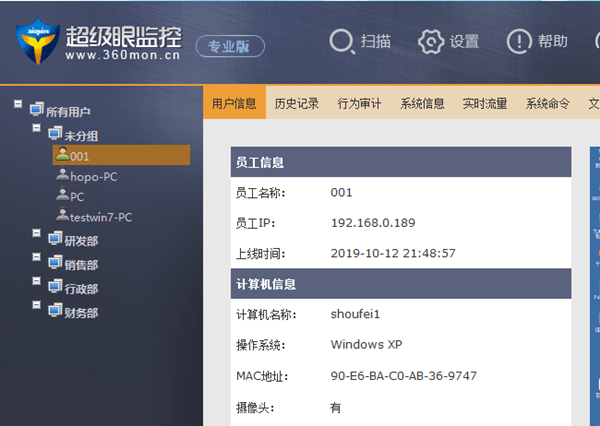
Task: Click the 专业版 badge
Action: pos(230,46)
